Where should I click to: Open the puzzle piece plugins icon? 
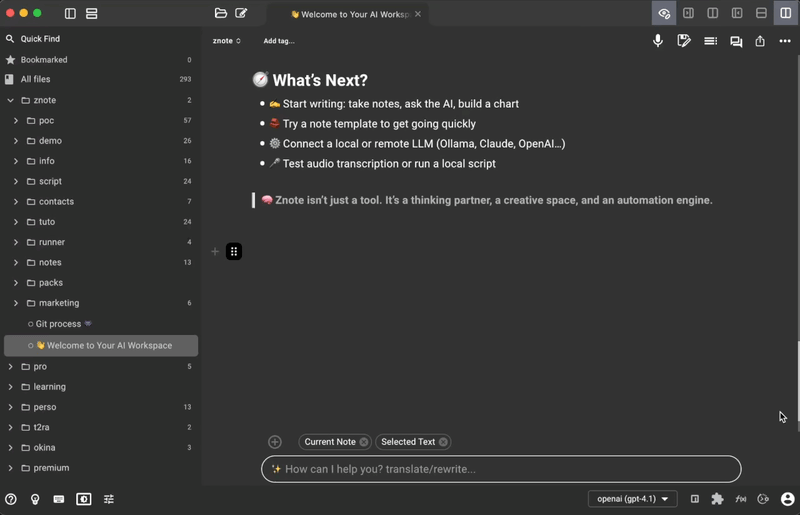[717, 499]
